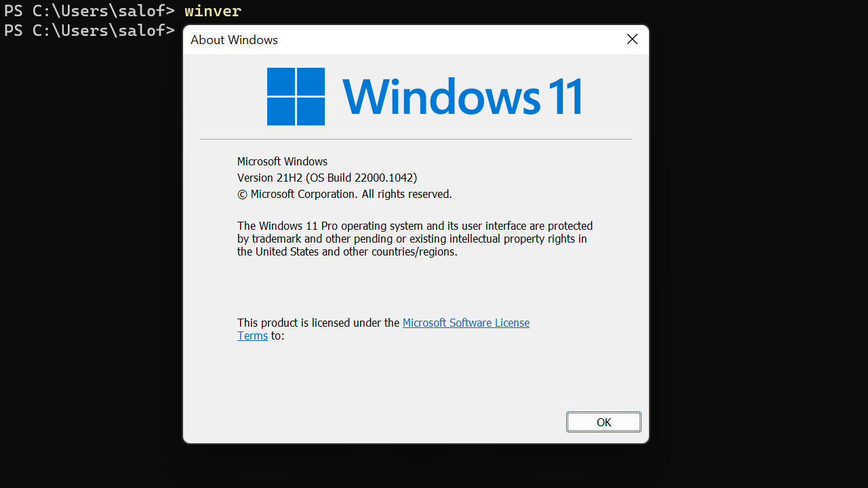Click the winver command text in terminal
Screen dimensions: 868x488
(212, 11)
